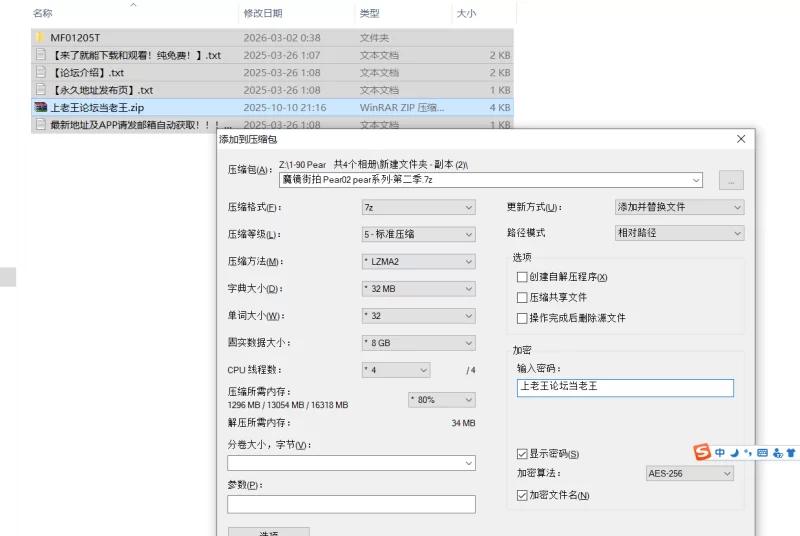800x536 pixels.
Task: Sort files by 大小 column header
Action: click(x=466, y=13)
